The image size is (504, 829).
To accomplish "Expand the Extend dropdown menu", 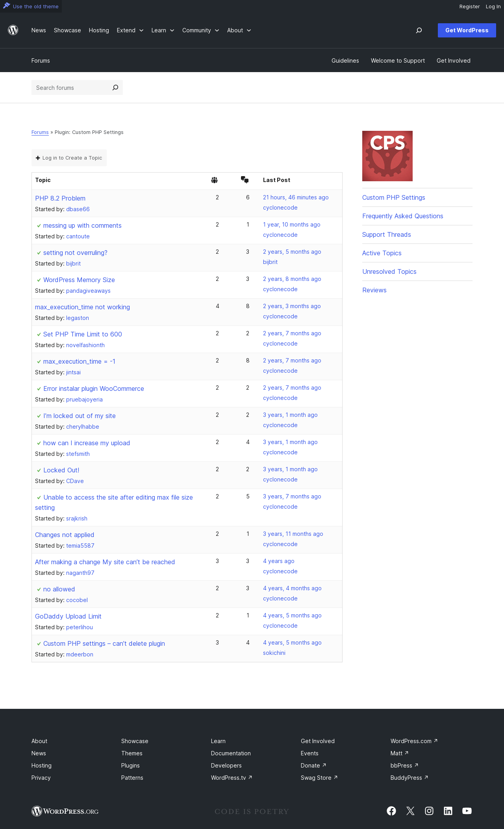I will [130, 30].
